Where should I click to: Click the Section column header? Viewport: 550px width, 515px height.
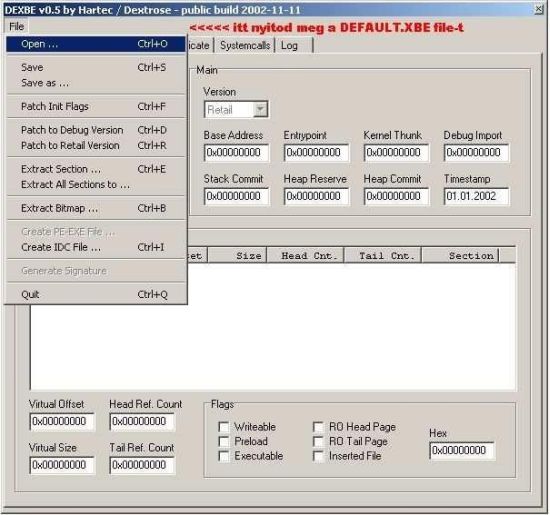[x=461, y=255]
